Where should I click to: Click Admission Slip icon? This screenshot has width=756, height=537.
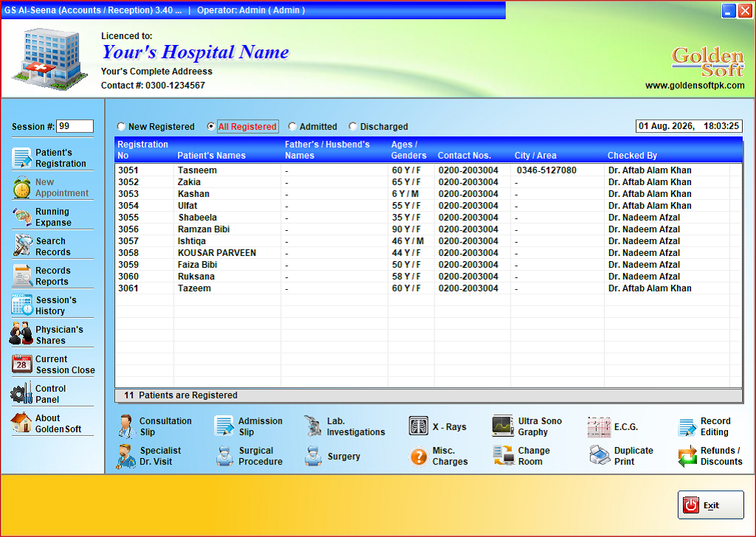[224, 426]
